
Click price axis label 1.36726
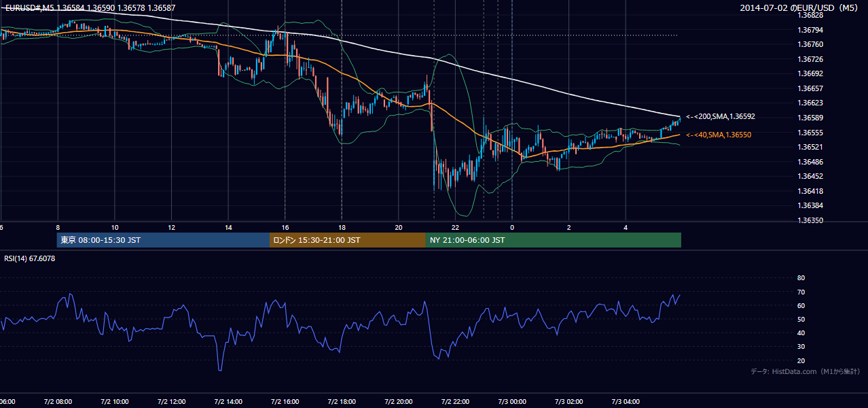[811, 59]
